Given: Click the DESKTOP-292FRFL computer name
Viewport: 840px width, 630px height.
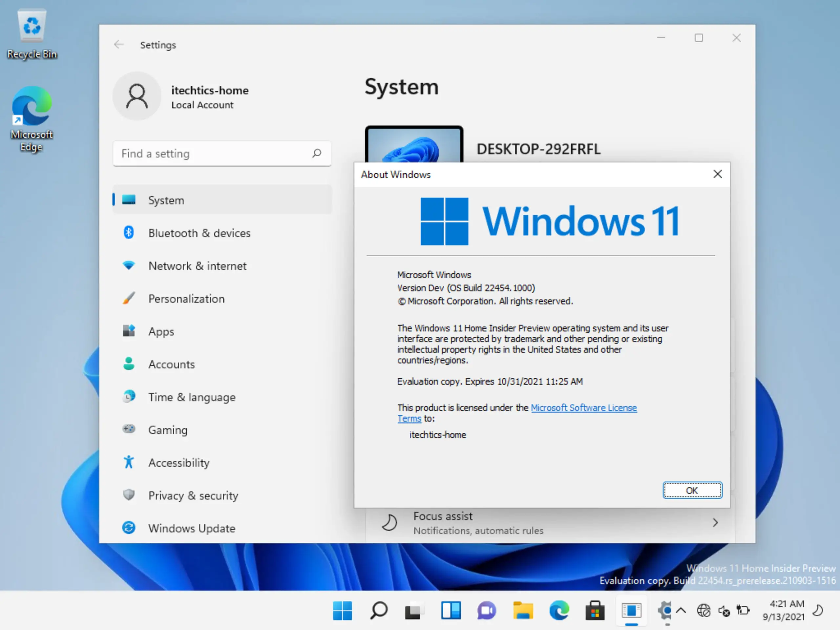Looking at the screenshot, I should (x=538, y=149).
